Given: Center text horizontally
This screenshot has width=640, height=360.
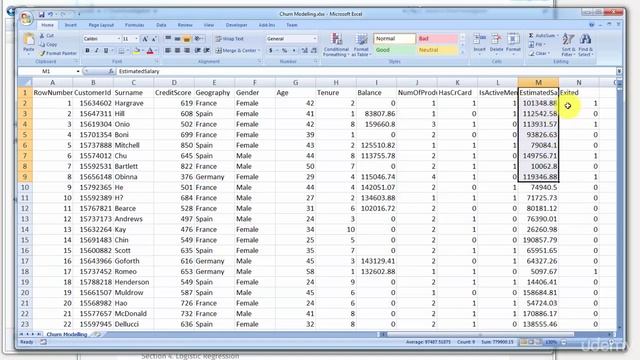Looking at the screenshot, I should tap(177, 51).
